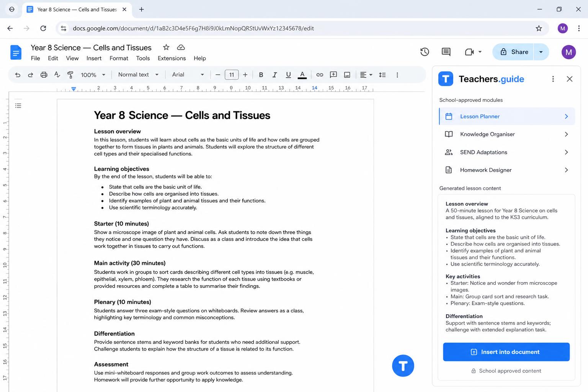Viewport: 588px width, 392px height.
Task: Toggle italic formatting
Action: pos(274,75)
